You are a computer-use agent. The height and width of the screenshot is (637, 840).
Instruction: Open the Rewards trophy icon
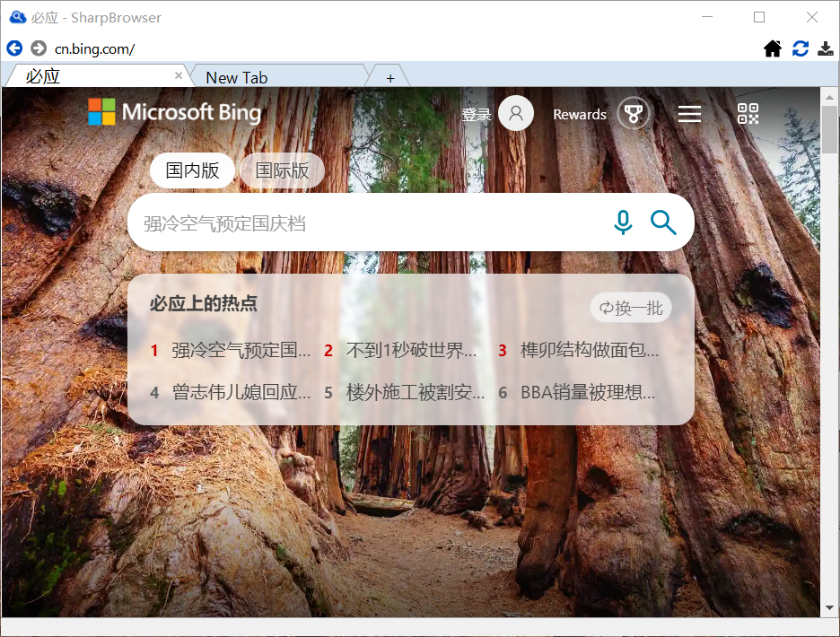634,114
